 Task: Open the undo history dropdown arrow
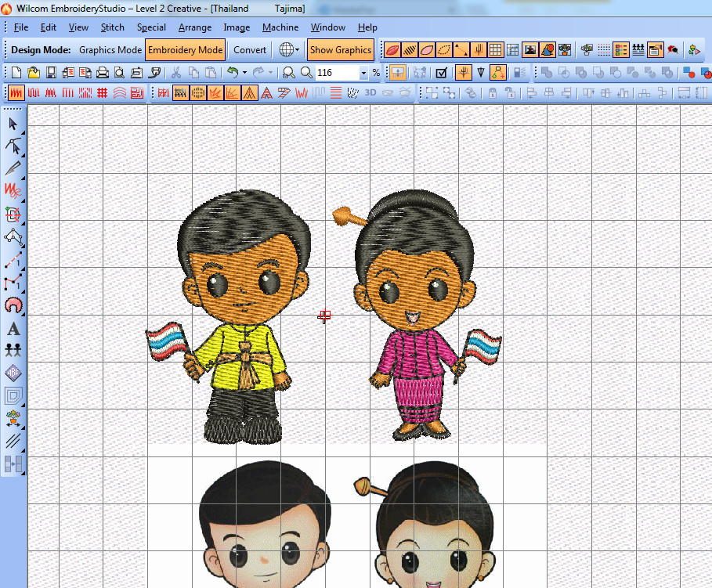pos(244,73)
